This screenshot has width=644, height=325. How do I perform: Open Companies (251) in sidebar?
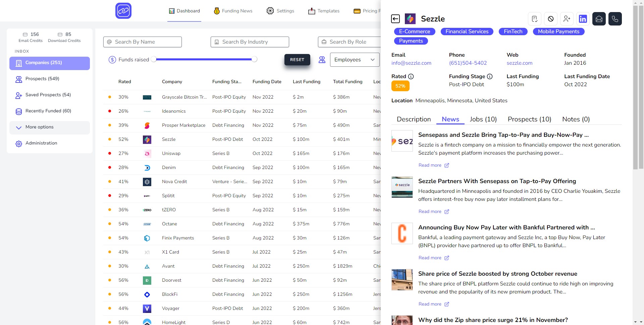[x=50, y=63]
